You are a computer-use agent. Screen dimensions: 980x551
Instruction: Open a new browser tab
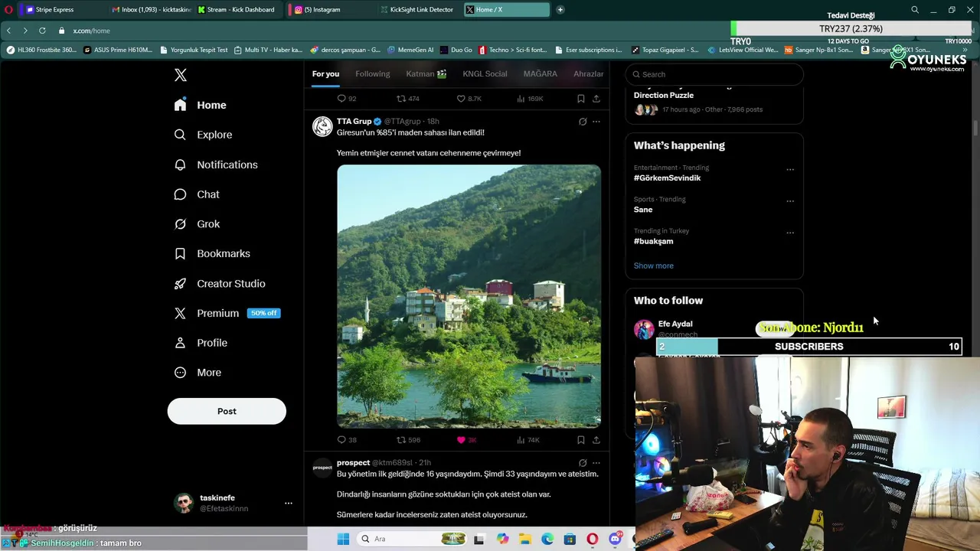tap(560, 9)
